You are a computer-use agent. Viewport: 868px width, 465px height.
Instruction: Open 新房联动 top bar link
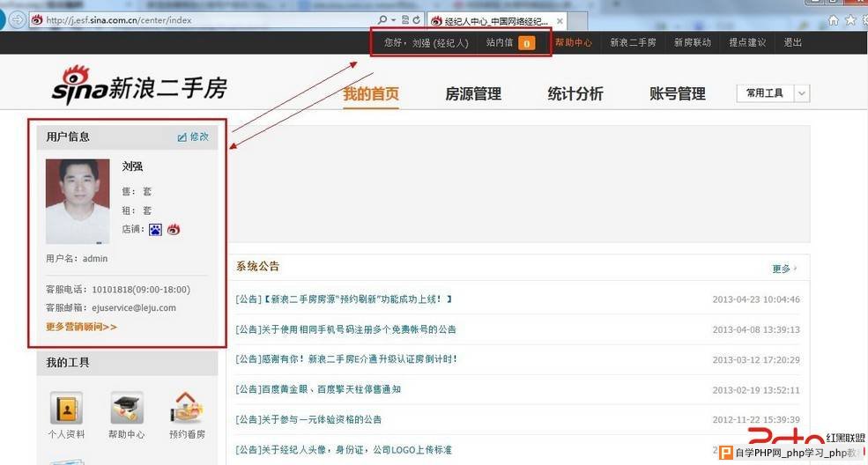692,42
